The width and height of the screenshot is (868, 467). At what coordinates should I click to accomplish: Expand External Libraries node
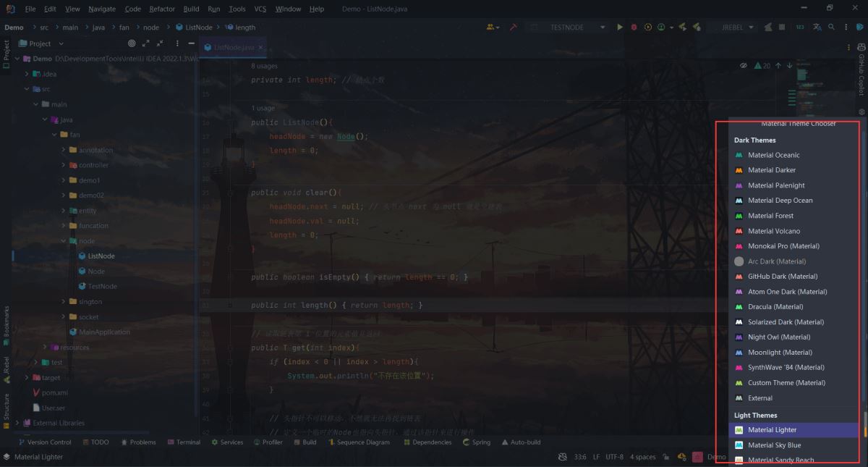(x=17, y=423)
